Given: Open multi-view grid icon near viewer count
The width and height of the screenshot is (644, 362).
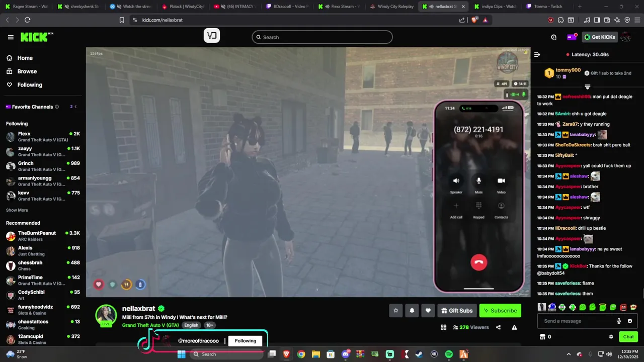Looking at the screenshot, I should pyautogui.click(x=443, y=327).
